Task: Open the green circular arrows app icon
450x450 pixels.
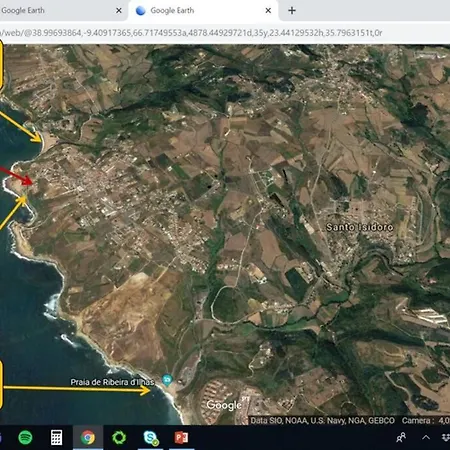Action: coord(119,437)
